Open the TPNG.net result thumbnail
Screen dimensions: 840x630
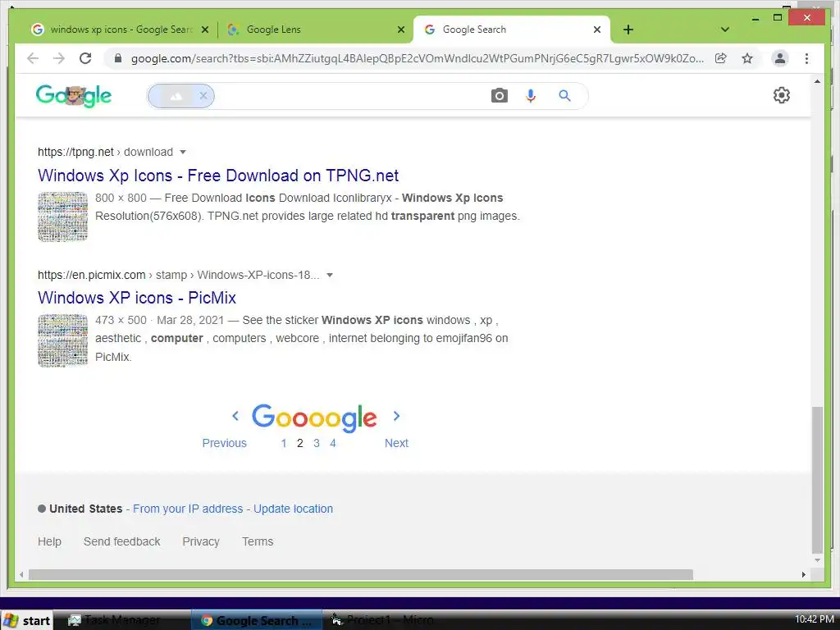(x=62, y=217)
